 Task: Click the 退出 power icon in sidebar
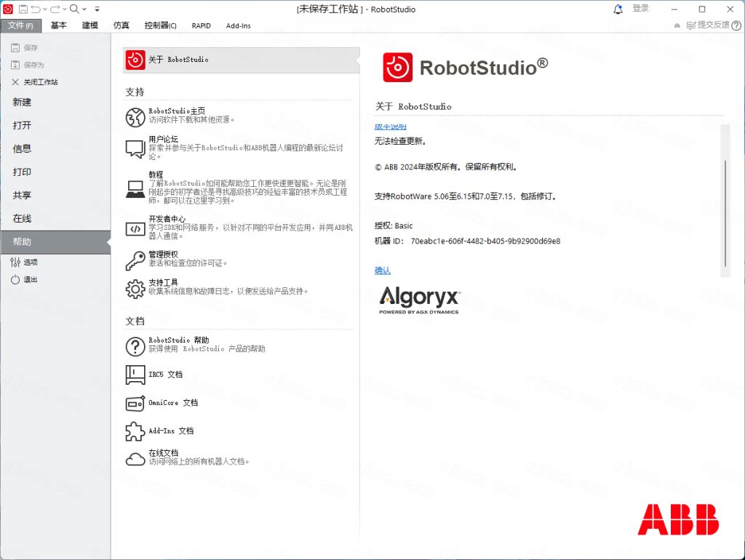[x=15, y=280]
